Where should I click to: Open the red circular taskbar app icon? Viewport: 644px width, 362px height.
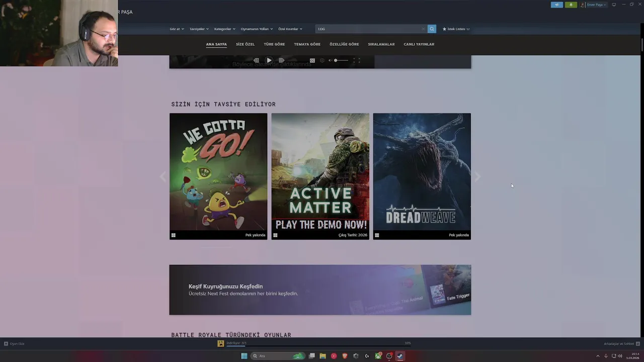click(x=334, y=356)
